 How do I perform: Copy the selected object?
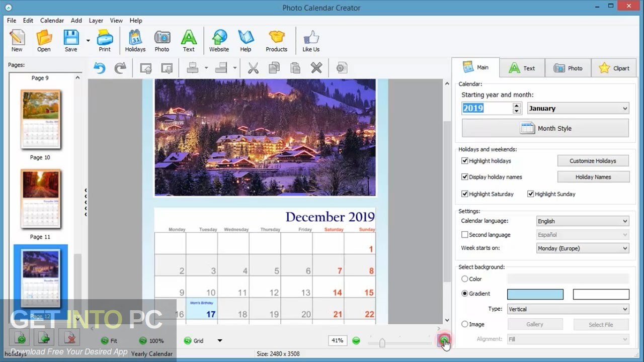click(274, 68)
